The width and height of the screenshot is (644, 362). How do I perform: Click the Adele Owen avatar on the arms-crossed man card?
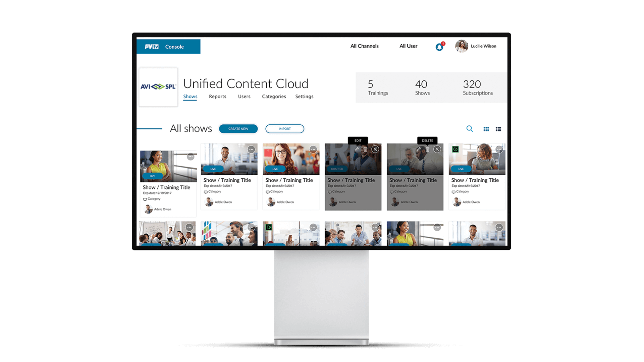point(209,202)
